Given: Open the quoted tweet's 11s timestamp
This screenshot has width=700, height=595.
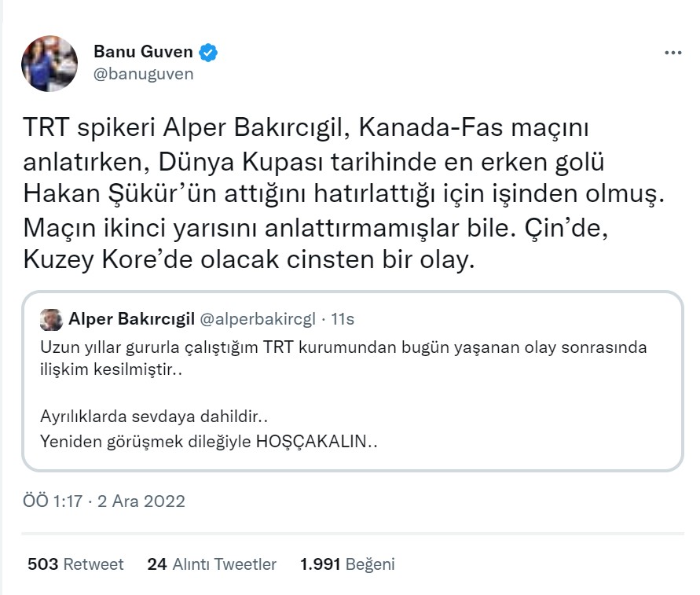Looking at the screenshot, I should [x=343, y=319].
